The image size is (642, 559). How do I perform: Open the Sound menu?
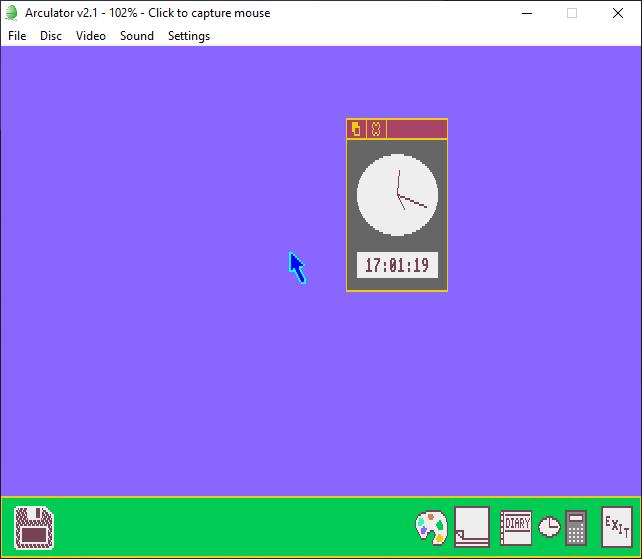tap(137, 36)
